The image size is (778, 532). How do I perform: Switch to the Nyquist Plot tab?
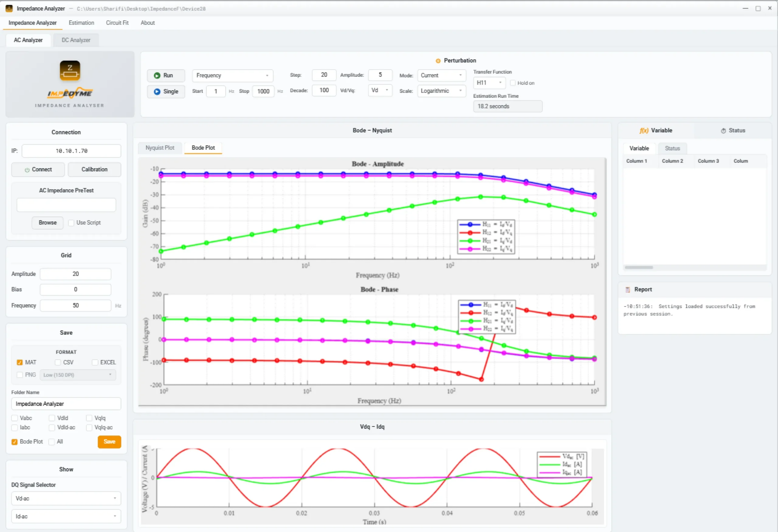click(x=160, y=148)
